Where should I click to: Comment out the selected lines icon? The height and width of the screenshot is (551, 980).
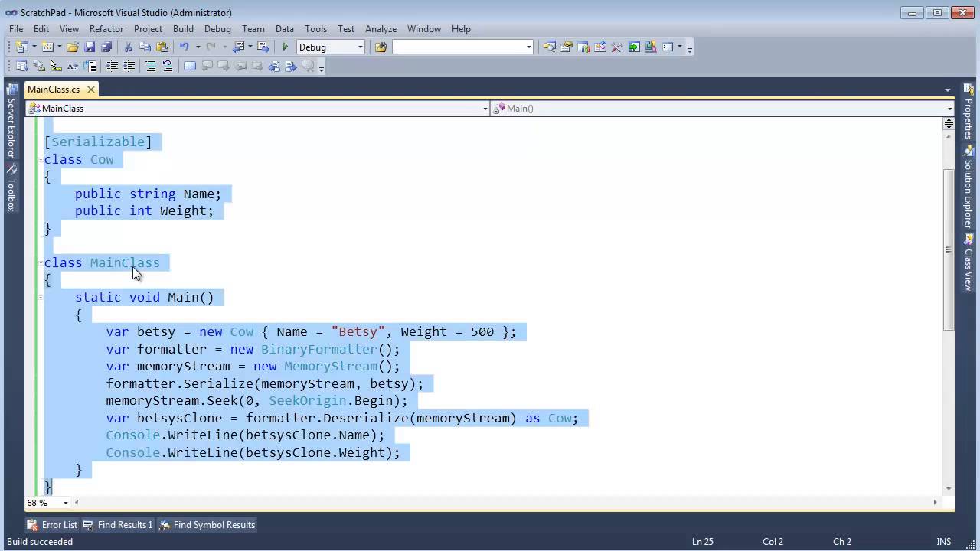coord(151,67)
